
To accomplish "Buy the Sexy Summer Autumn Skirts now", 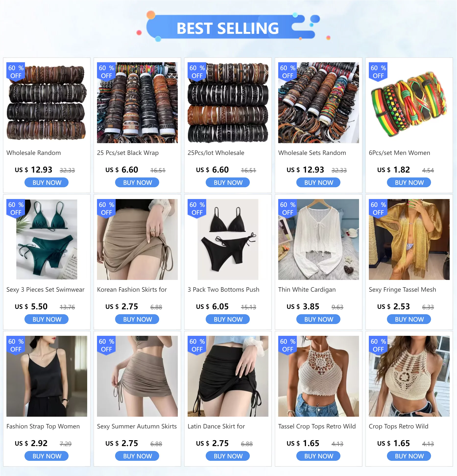I will click(x=137, y=456).
